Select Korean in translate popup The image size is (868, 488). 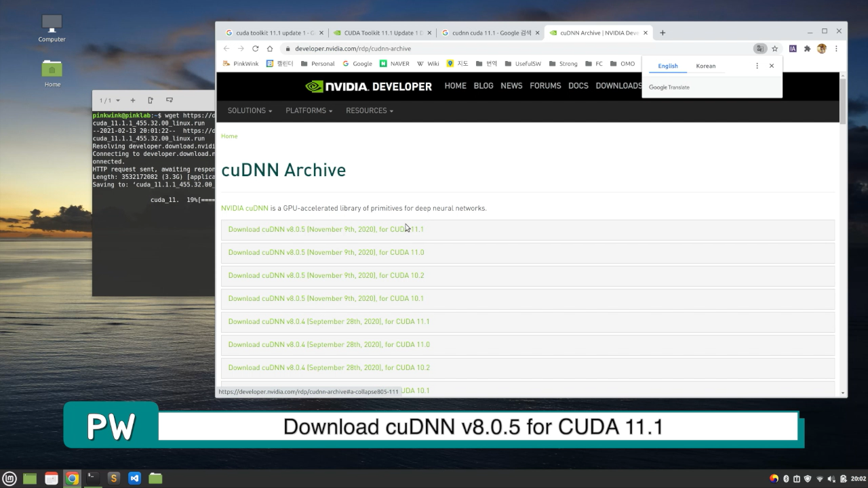tap(706, 66)
